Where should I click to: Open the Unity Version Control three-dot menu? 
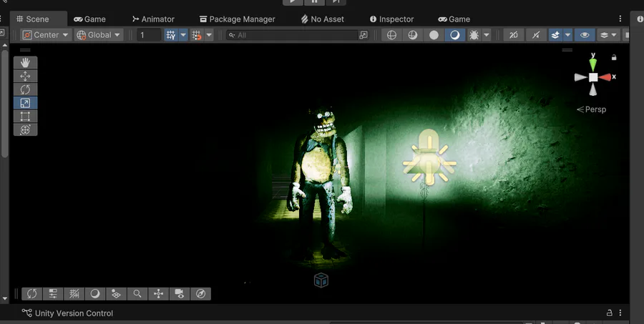620,313
